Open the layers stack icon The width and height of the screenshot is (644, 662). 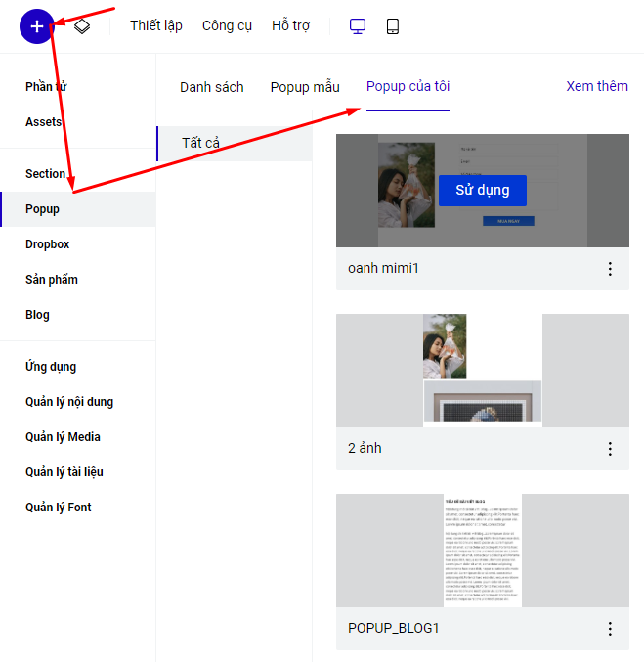tap(83, 26)
